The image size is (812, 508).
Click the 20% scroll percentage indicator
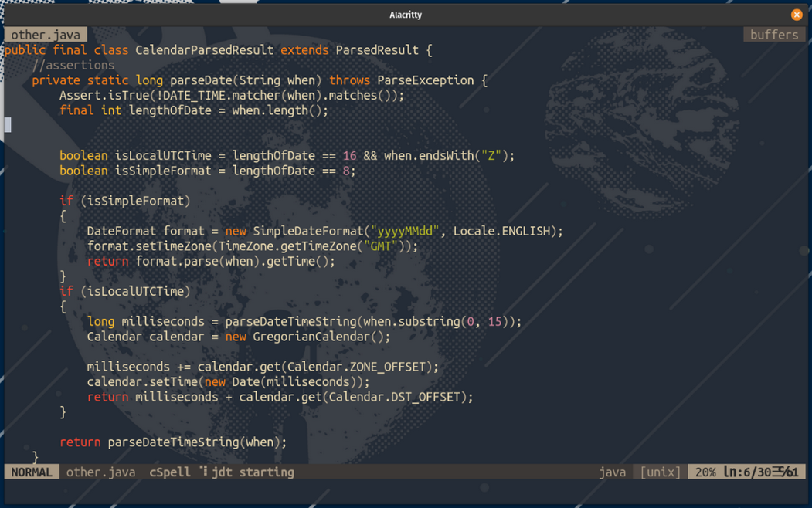(704, 472)
